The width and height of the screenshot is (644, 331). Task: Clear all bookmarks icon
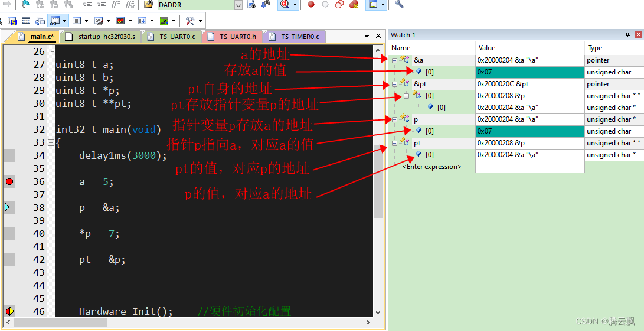point(69,5)
